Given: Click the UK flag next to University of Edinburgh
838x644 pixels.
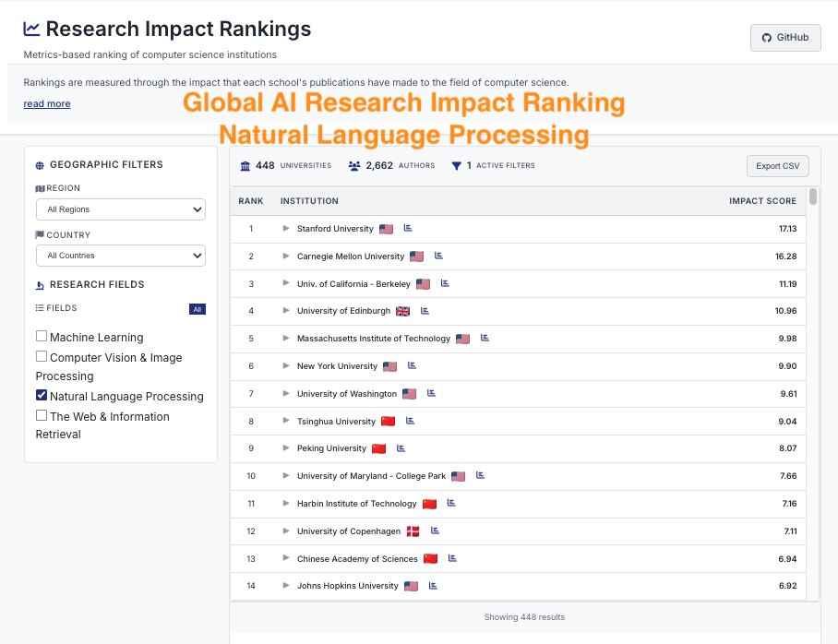Looking at the screenshot, I should click(402, 312).
